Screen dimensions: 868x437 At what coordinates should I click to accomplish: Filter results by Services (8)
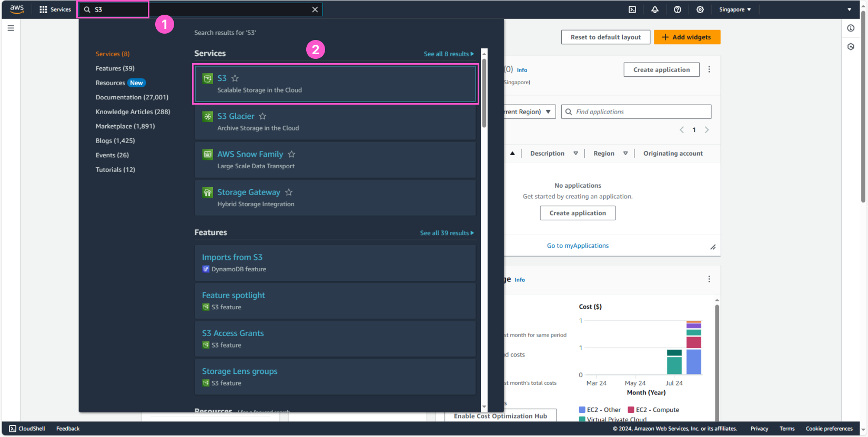coord(113,54)
